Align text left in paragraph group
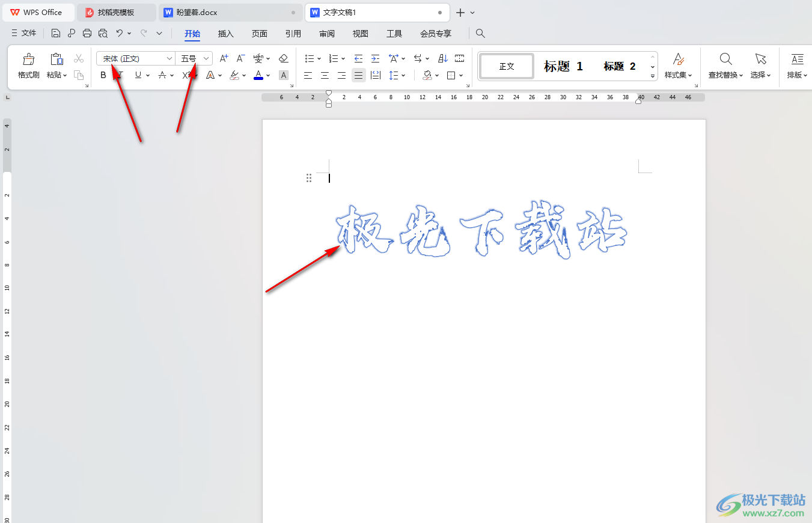This screenshot has height=523, width=812. click(308, 75)
